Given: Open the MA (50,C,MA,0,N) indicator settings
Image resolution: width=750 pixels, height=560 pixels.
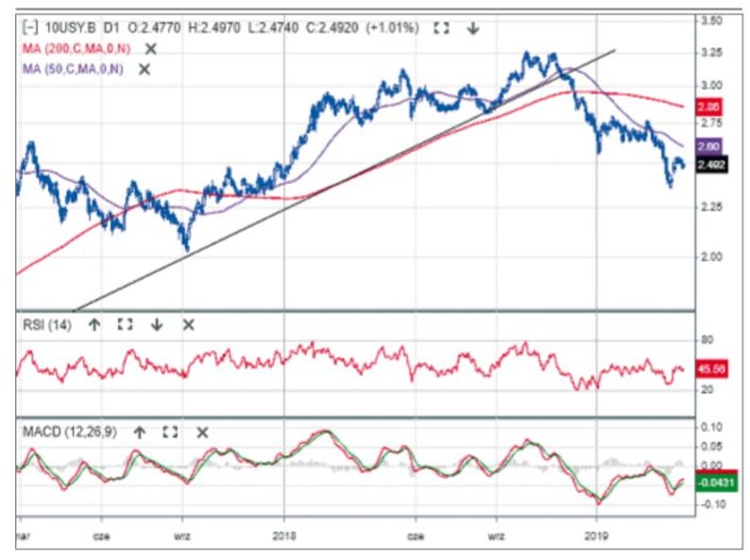Looking at the screenshot, I should [74, 69].
